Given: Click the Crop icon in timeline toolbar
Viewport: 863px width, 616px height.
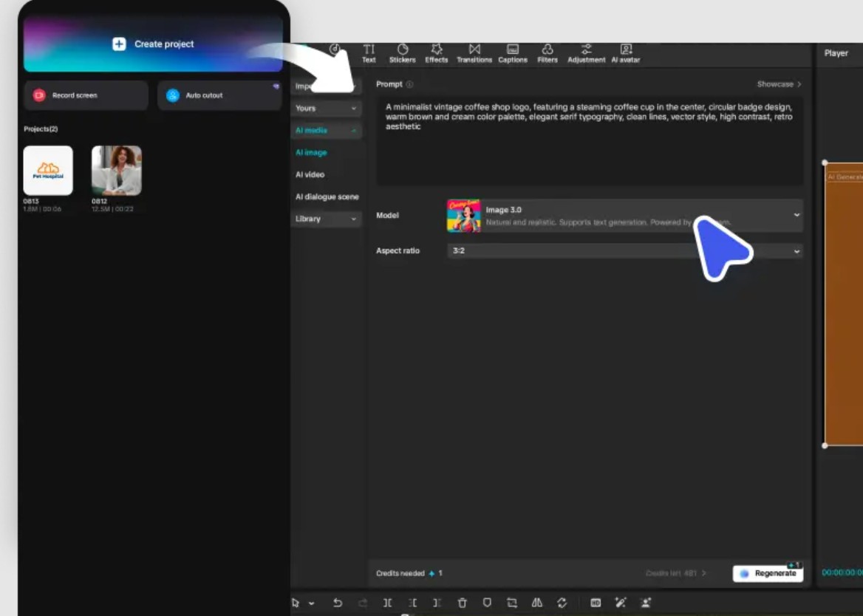Looking at the screenshot, I should [x=511, y=603].
